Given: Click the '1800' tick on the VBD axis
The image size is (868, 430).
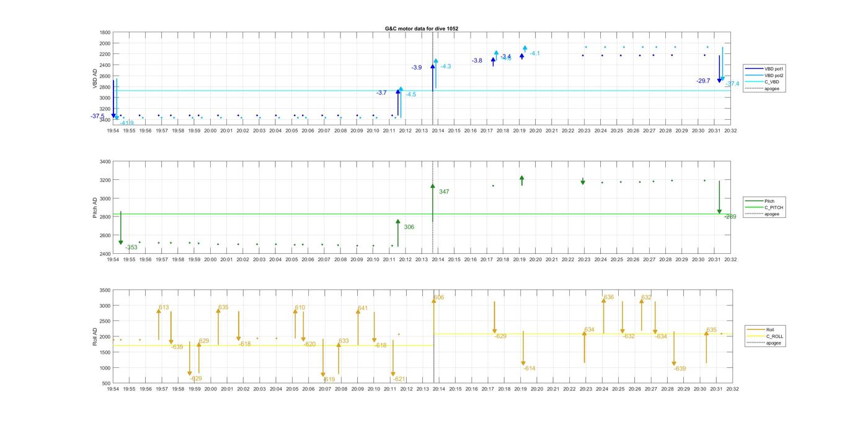Looking at the screenshot, I should (105, 32).
